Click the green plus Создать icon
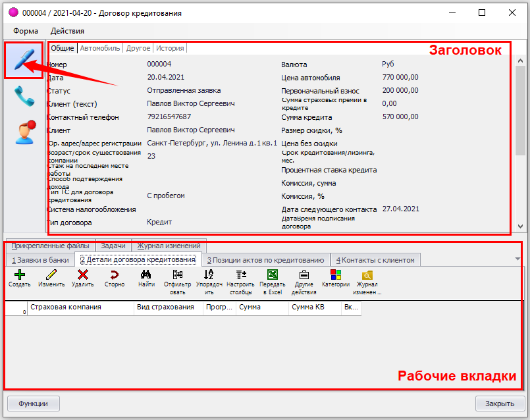This screenshot has height=420, width=530. [x=19, y=275]
